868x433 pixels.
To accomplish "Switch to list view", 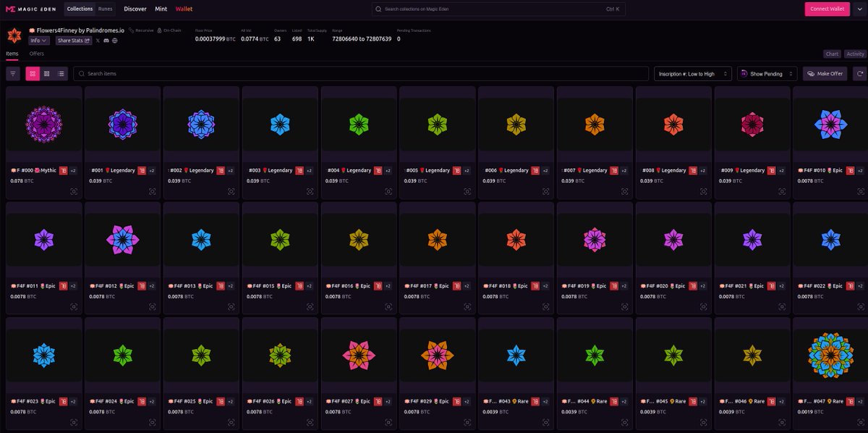I will pyautogui.click(x=61, y=74).
